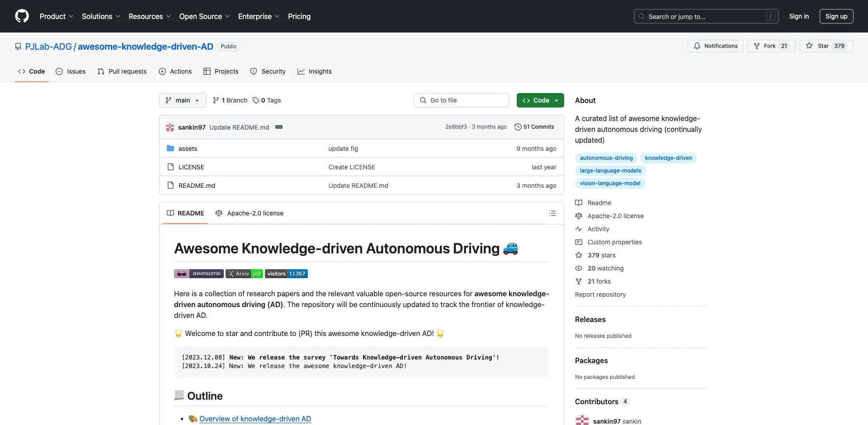The image size is (868, 425).
Task: Open the PJLab-ADG organization link
Action: 48,47
